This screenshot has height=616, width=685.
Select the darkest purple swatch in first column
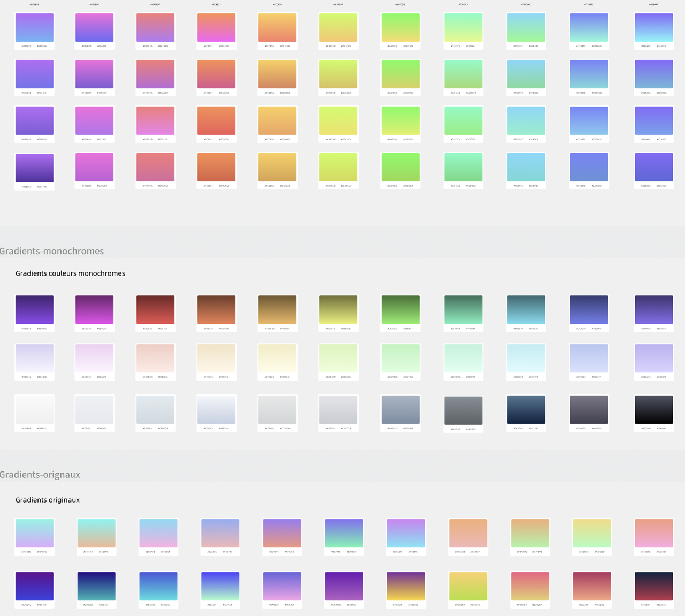coord(34,168)
